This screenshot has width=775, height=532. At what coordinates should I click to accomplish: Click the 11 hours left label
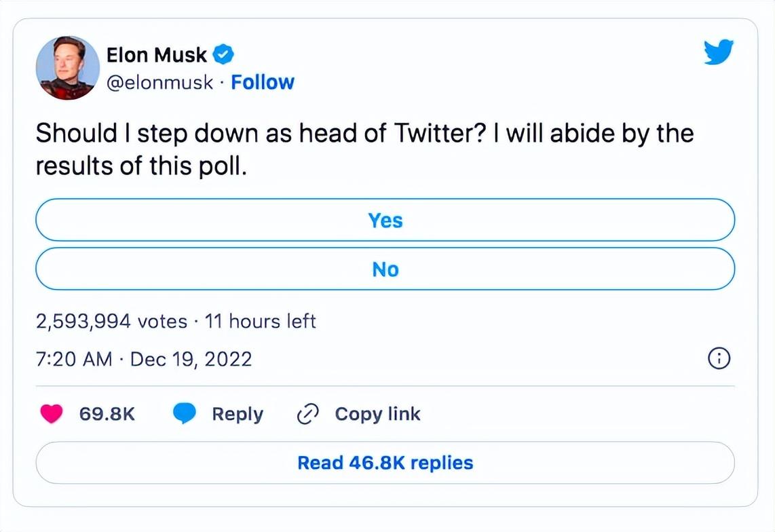point(261,321)
